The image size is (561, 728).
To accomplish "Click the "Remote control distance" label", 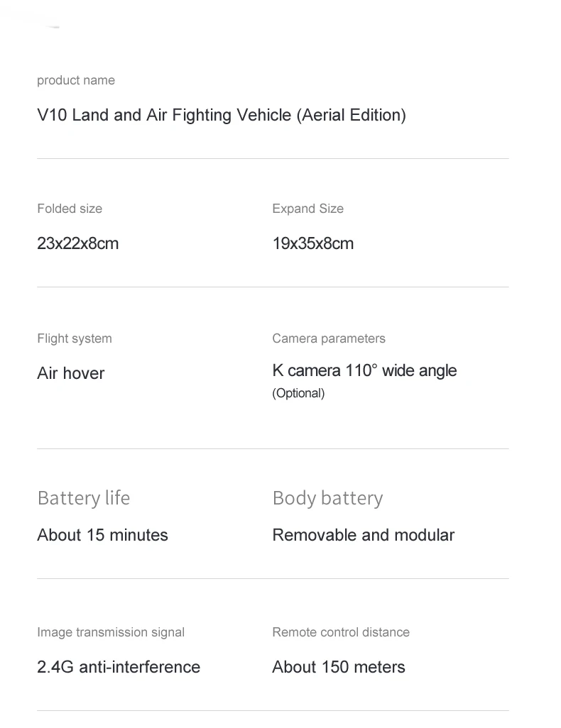I will tap(341, 632).
